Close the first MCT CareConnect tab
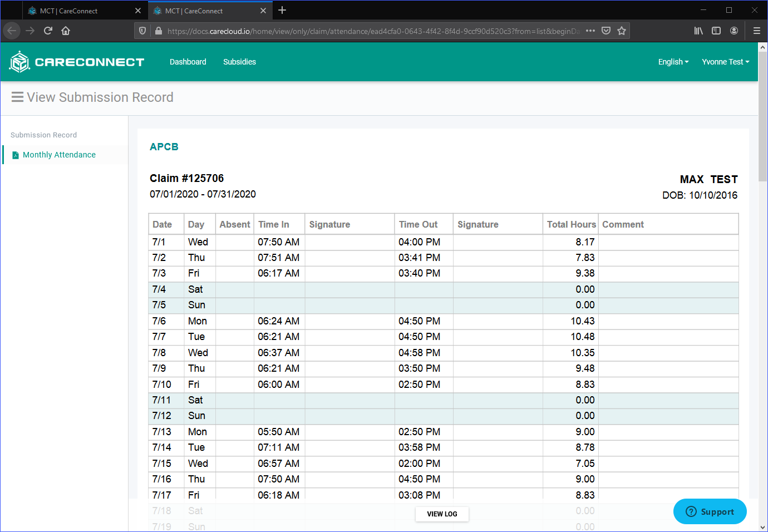Image resolution: width=768 pixels, height=532 pixels. [138, 11]
